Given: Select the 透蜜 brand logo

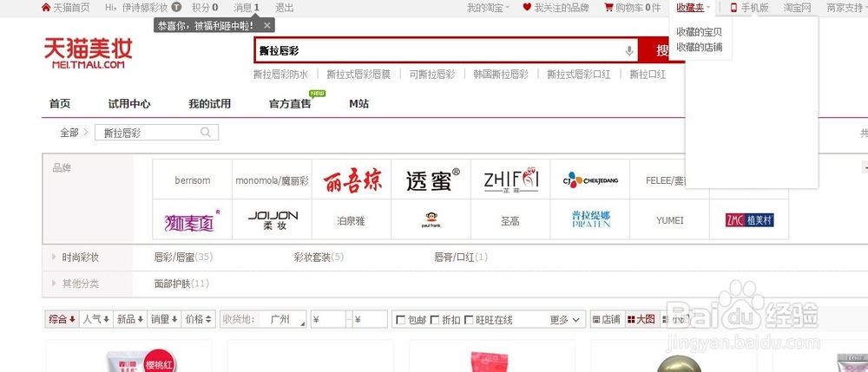Looking at the screenshot, I should [431, 179].
